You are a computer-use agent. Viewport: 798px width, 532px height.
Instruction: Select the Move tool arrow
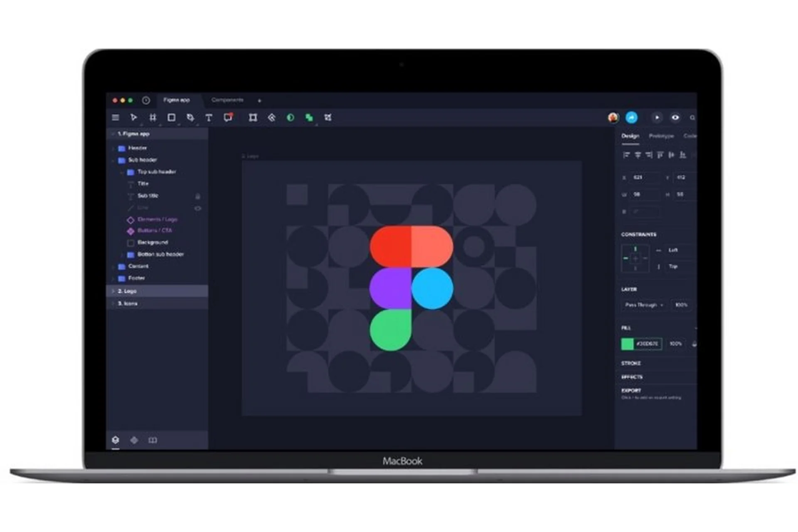(x=133, y=118)
